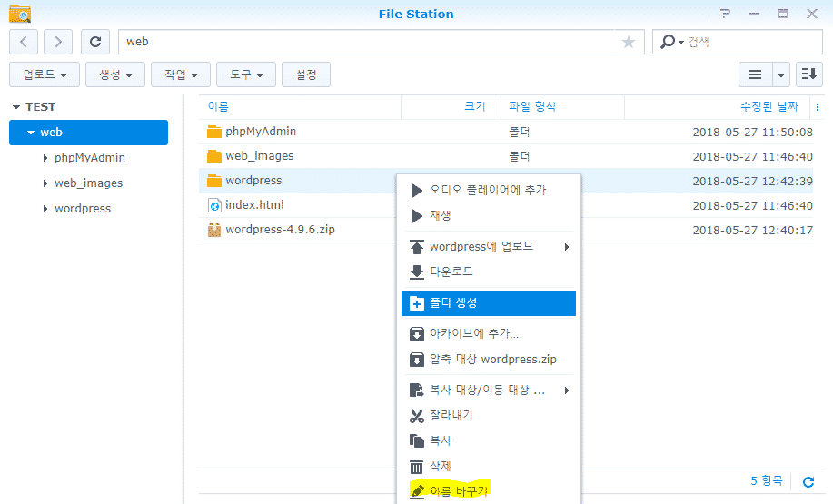Image resolution: width=833 pixels, height=504 pixels.
Task: Expand web_images tree node arrow
Action: click(x=45, y=183)
